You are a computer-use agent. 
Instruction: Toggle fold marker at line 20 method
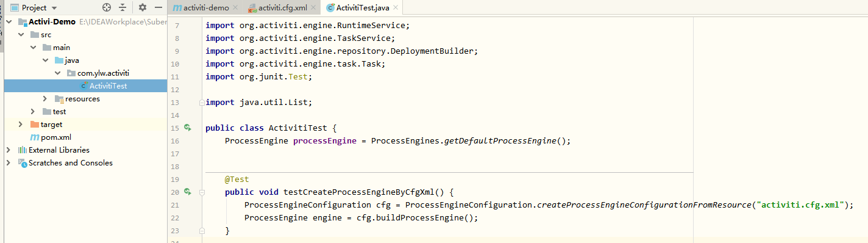coord(202,192)
